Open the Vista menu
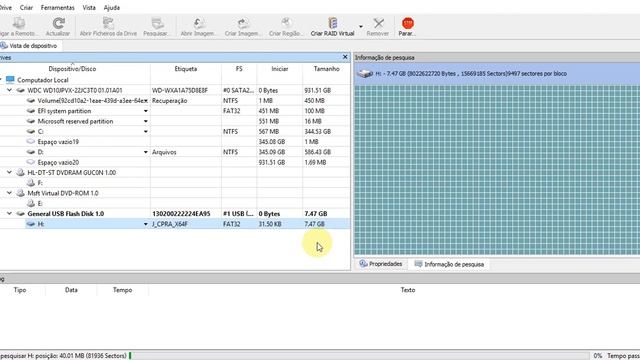The image size is (640, 360). pyautogui.click(x=89, y=7)
